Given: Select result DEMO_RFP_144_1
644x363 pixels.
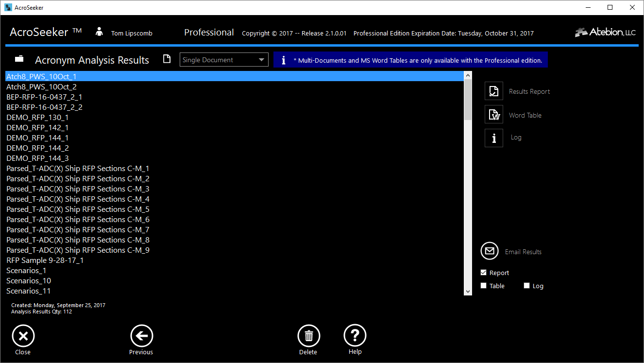Looking at the screenshot, I should coord(235,138).
